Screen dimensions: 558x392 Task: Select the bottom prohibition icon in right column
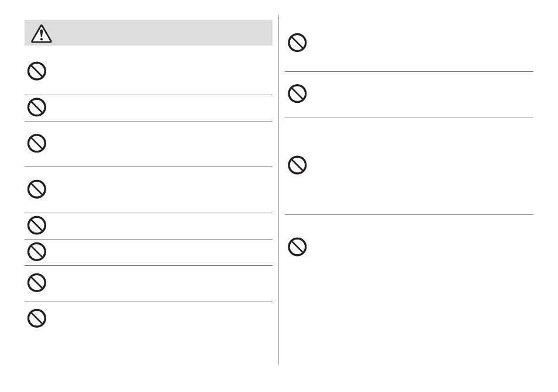click(297, 247)
